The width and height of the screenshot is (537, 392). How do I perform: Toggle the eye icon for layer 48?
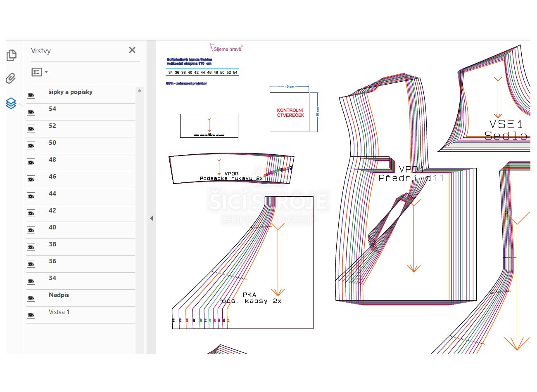click(31, 163)
